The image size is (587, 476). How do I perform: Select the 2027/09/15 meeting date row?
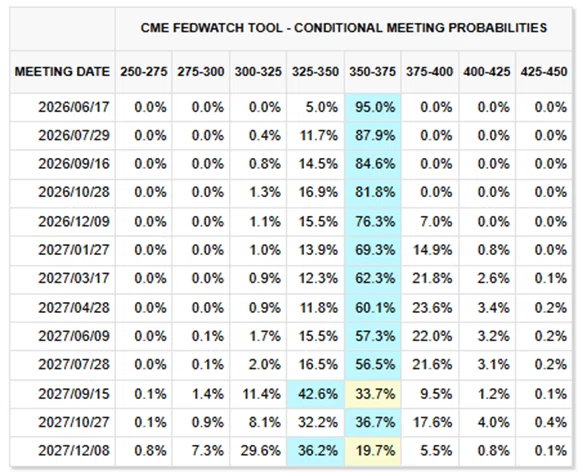[291, 394]
